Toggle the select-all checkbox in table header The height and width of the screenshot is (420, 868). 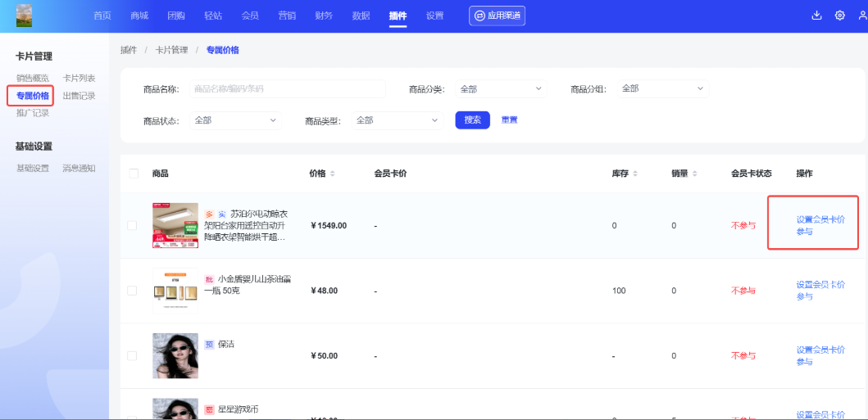[134, 174]
